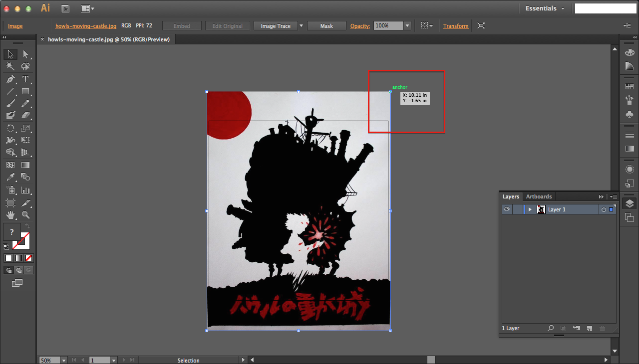The image size is (639, 364).
Task: Open the Stroke panel icon
Action: [630, 135]
